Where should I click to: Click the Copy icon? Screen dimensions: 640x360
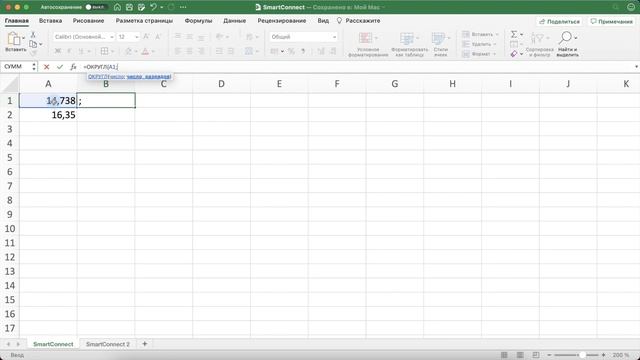coord(33,44)
